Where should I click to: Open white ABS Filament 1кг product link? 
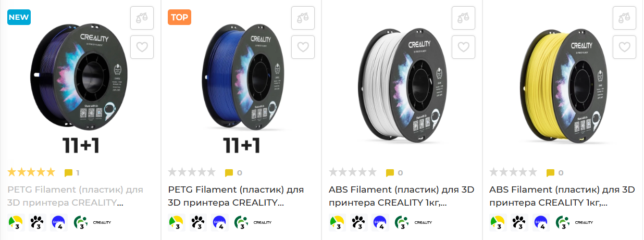click(x=401, y=196)
